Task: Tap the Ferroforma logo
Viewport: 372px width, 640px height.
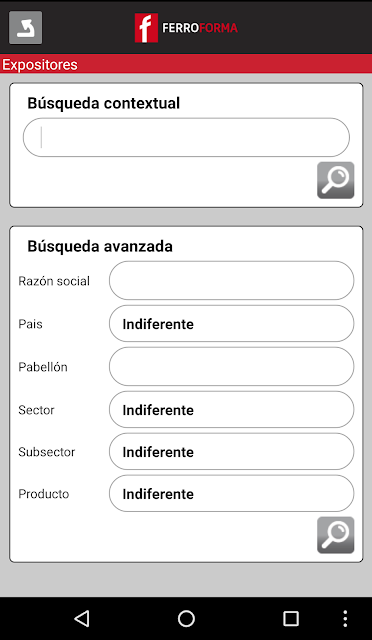Action: coord(186,28)
